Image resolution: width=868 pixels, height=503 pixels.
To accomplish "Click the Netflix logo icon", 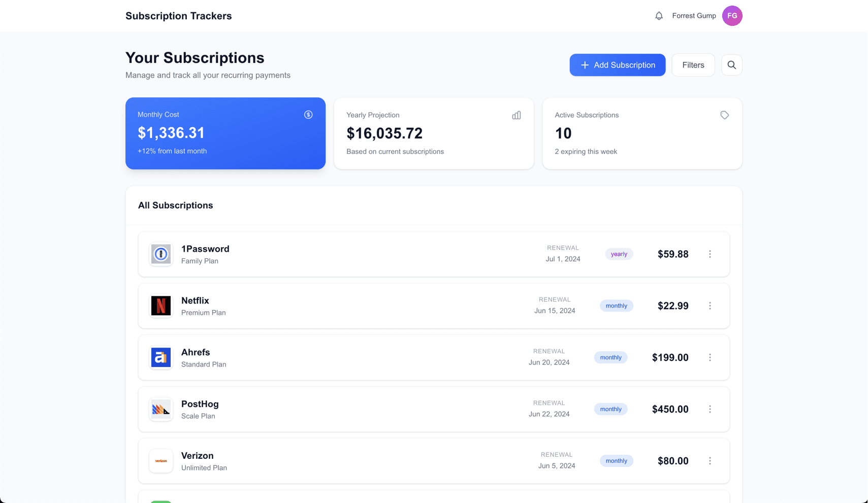I will coord(161,306).
